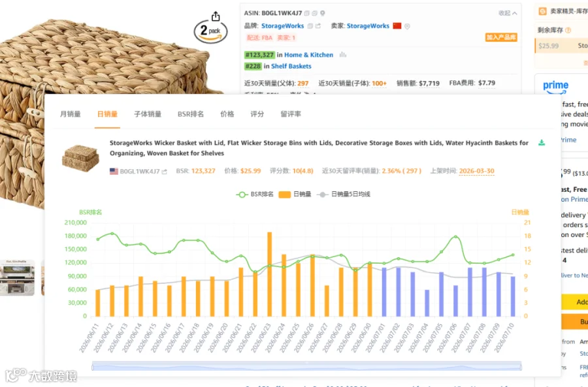588x387 pixels.
Task: Open the StorageWorks brand link
Action: coord(282,26)
